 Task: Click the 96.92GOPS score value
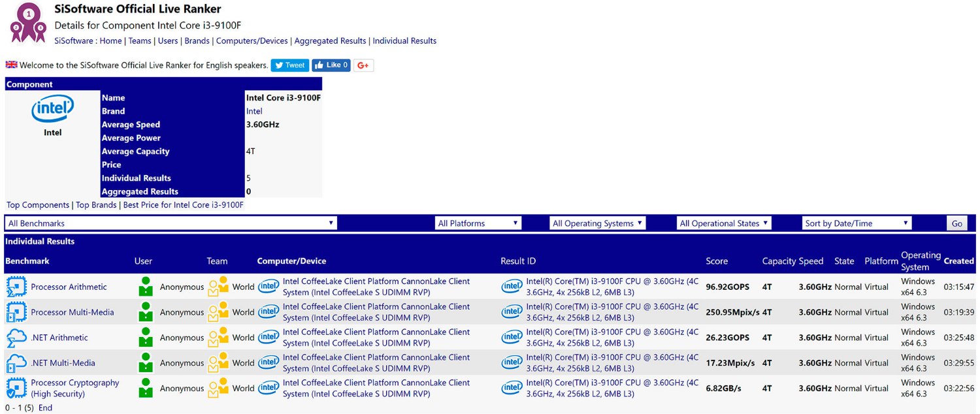[728, 287]
